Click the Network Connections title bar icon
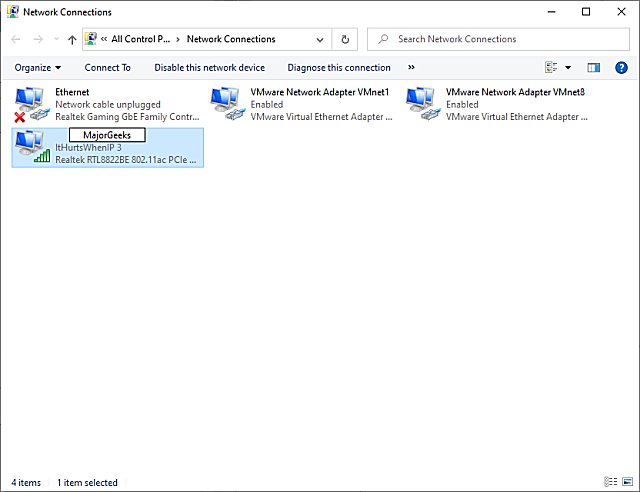Image resolution: width=640 pixels, height=492 pixels. coord(13,12)
